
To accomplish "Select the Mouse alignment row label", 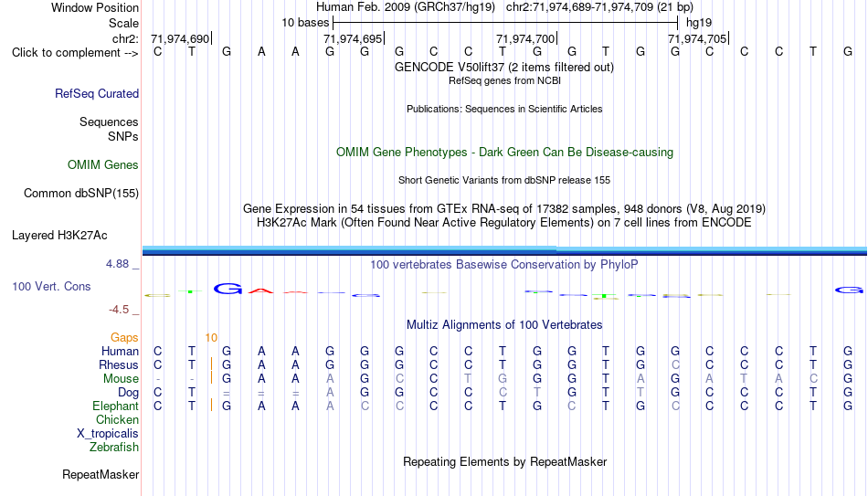I will point(121,379).
